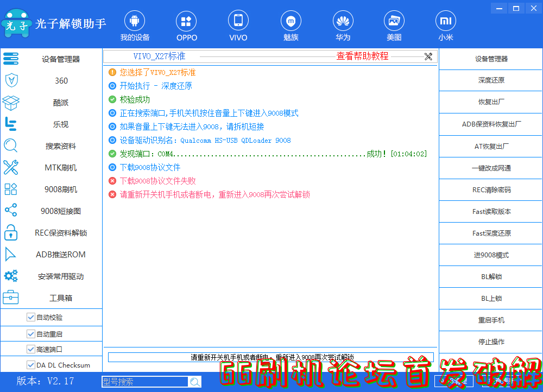
Task: Click the ADB保资料恢复出厂 button
Action: [491, 124]
